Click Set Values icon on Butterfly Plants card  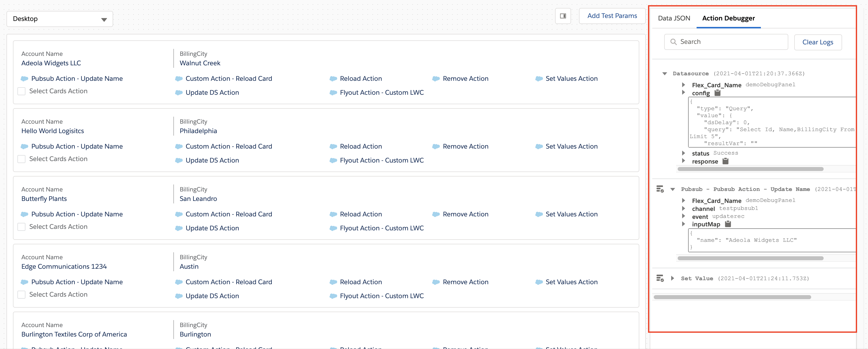click(539, 214)
